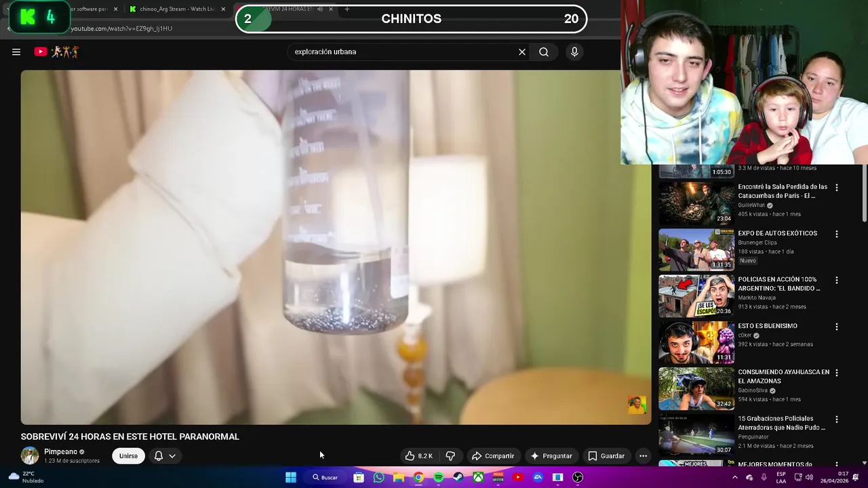The height and width of the screenshot is (488, 868).
Task: Click Markito Navaja channel name
Action: (757, 298)
